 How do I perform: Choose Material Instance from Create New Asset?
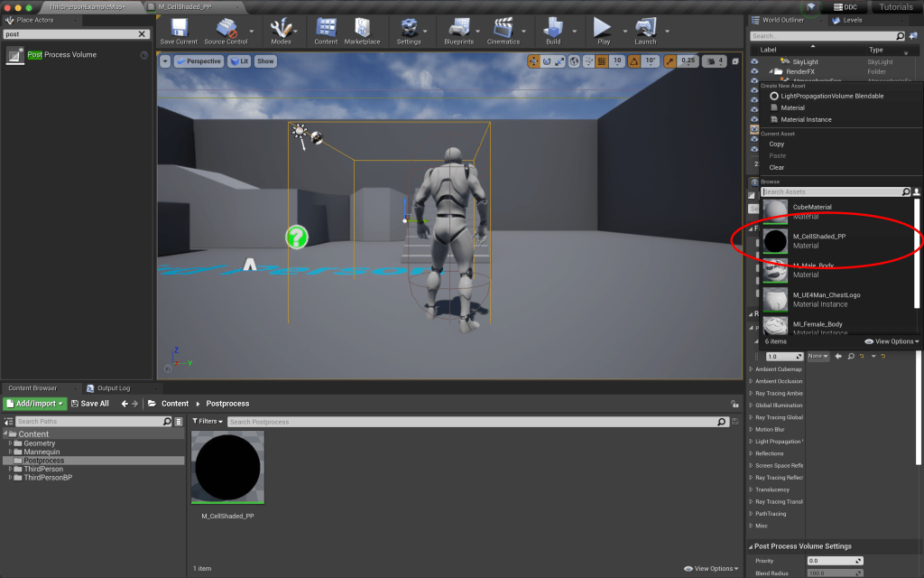click(x=806, y=119)
